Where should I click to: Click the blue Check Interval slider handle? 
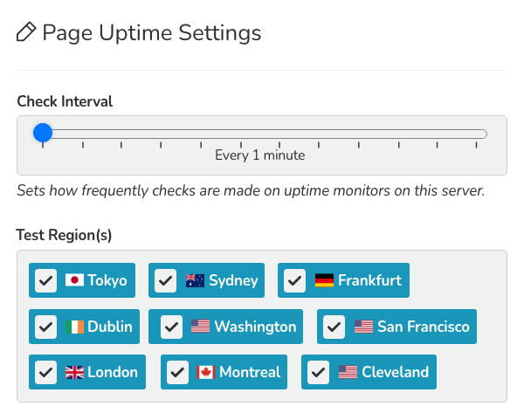click(x=43, y=133)
